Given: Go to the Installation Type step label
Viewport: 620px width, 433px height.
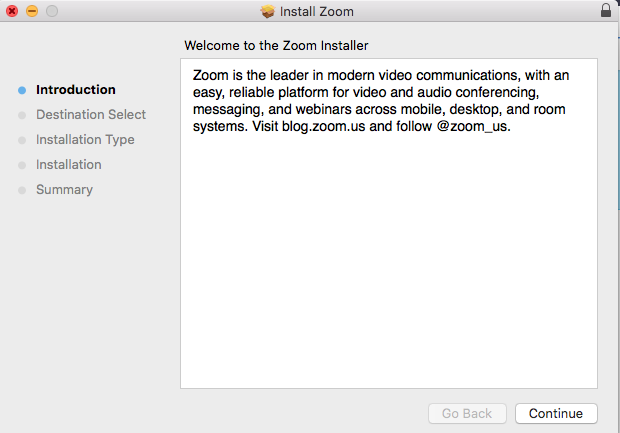Looking at the screenshot, I should (85, 140).
